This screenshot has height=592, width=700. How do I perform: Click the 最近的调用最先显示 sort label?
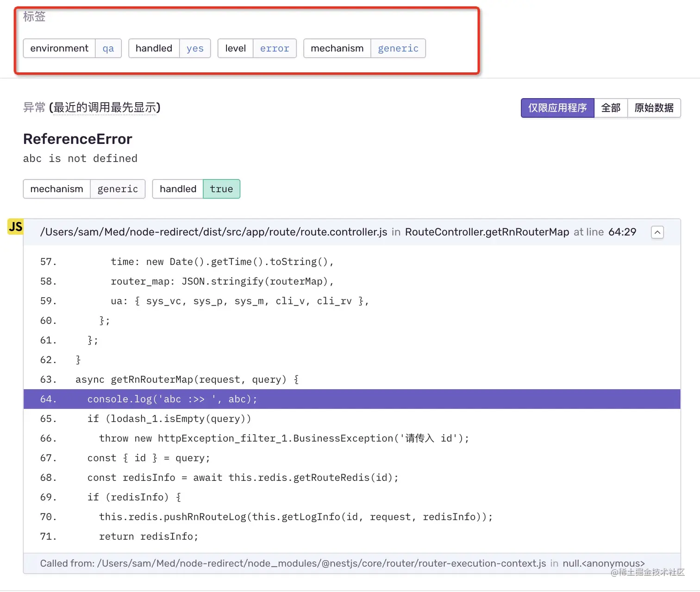point(105,107)
